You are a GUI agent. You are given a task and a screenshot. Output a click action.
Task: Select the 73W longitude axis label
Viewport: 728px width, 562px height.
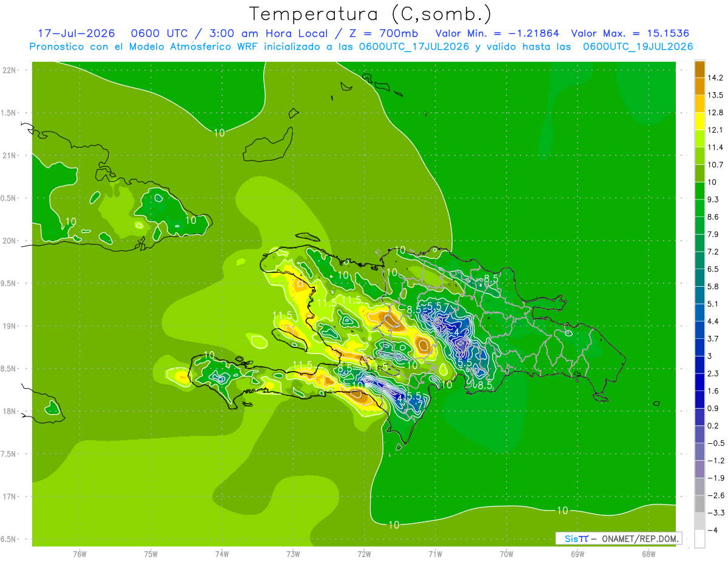[293, 554]
